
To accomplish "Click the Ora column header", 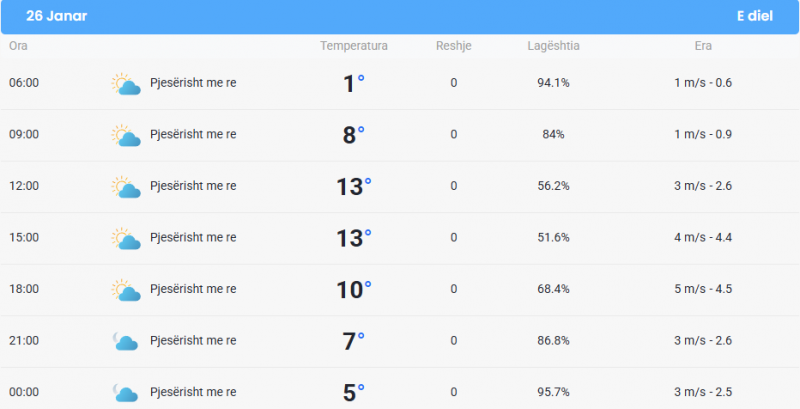I will pos(18,46).
